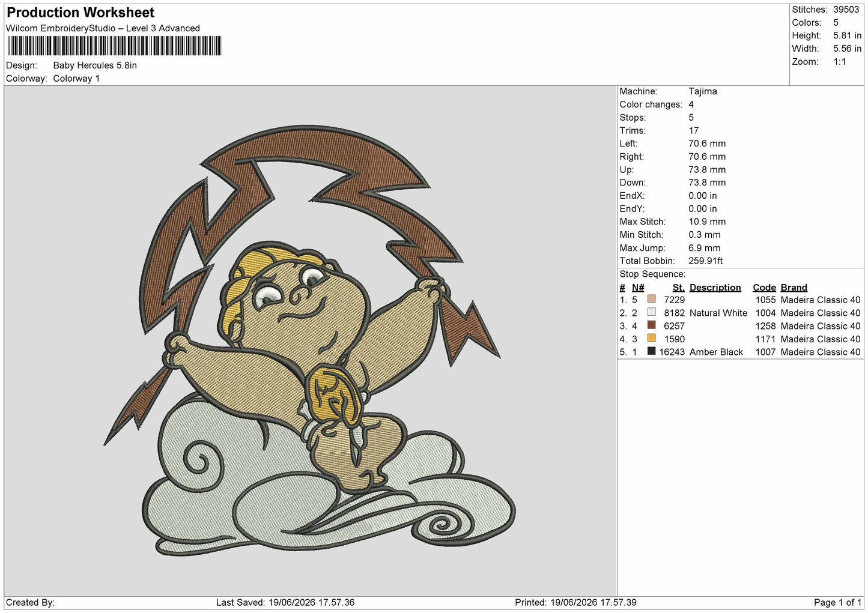Click 'Amber Black' description text
The height and width of the screenshot is (613, 868).
[x=716, y=352]
